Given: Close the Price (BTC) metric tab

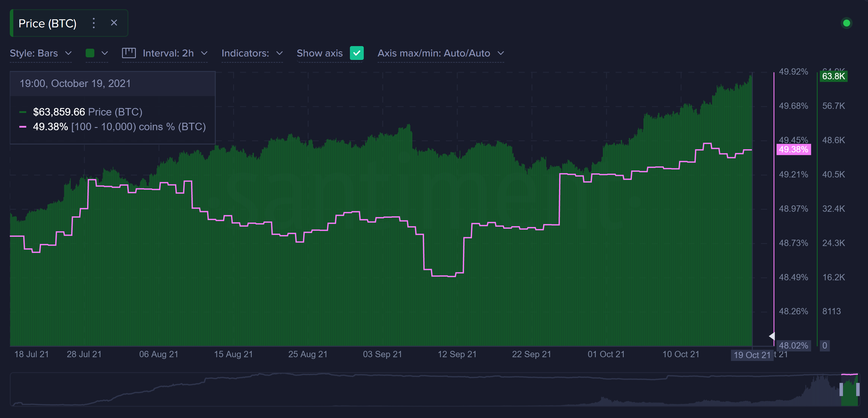Looking at the screenshot, I should click(x=114, y=23).
